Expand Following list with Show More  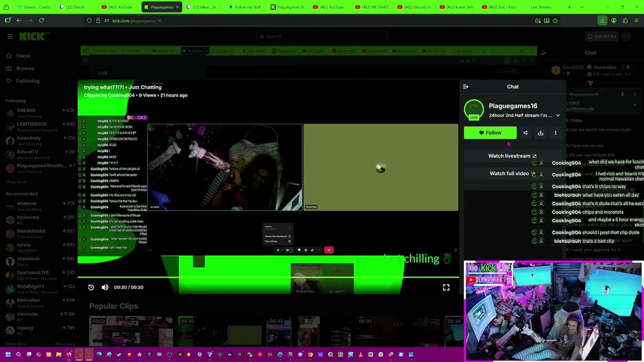pyautogui.click(x=16, y=182)
